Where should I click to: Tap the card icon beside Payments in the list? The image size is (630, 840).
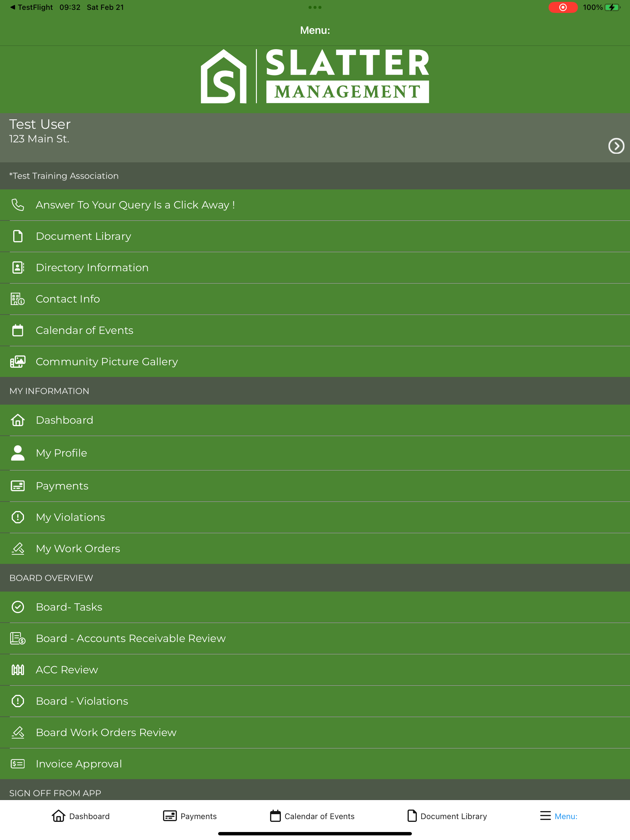(x=18, y=486)
